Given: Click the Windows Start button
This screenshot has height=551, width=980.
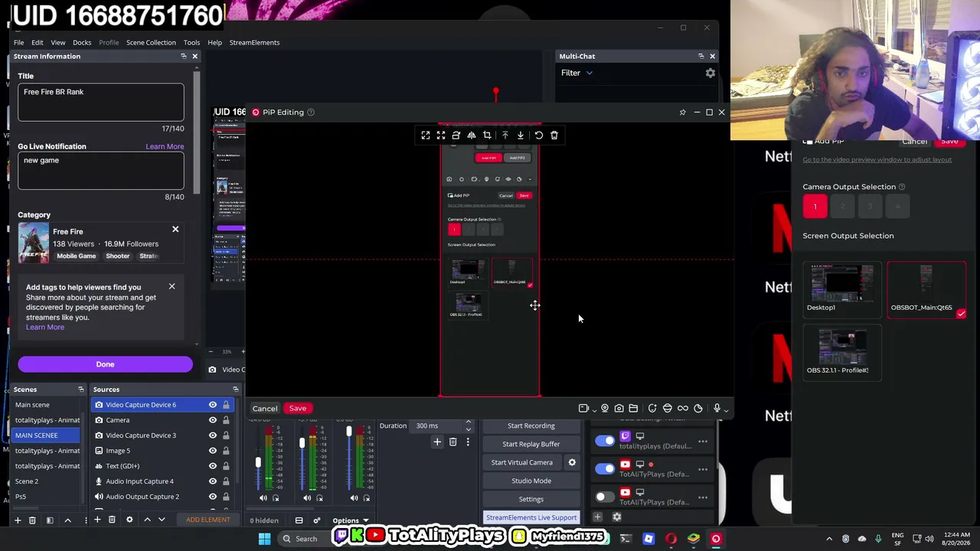Looking at the screenshot, I should point(264,539).
